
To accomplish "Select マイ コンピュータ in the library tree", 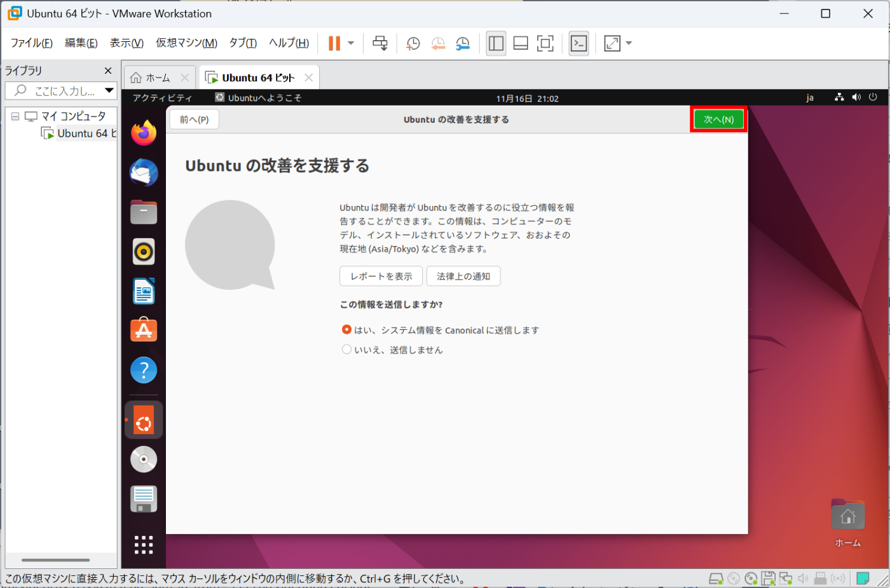I will [73, 116].
